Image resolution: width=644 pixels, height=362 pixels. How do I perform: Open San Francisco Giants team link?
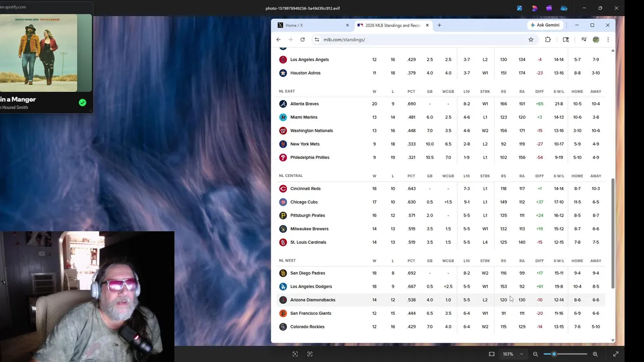310,313
